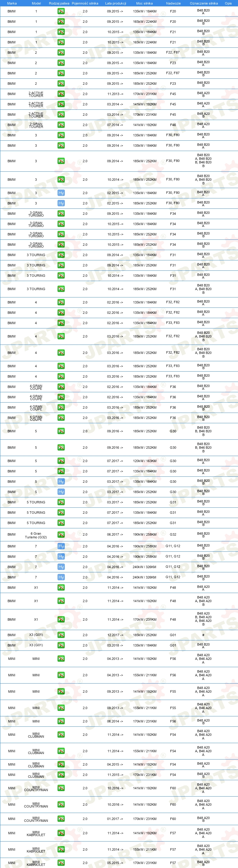Click the G32 chassis cell

(x=173, y=534)
